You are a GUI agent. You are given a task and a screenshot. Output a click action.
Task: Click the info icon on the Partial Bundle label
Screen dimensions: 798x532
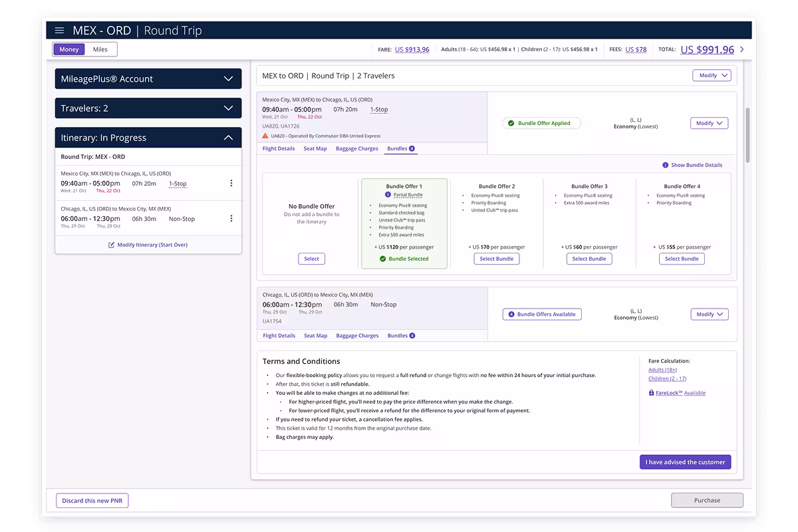(386, 194)
